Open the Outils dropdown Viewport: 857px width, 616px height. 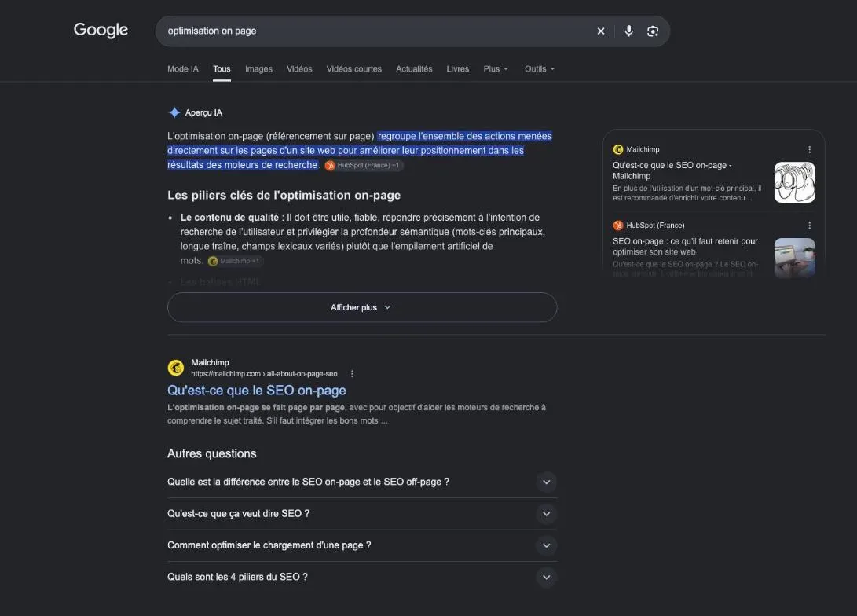click(539, 69)
